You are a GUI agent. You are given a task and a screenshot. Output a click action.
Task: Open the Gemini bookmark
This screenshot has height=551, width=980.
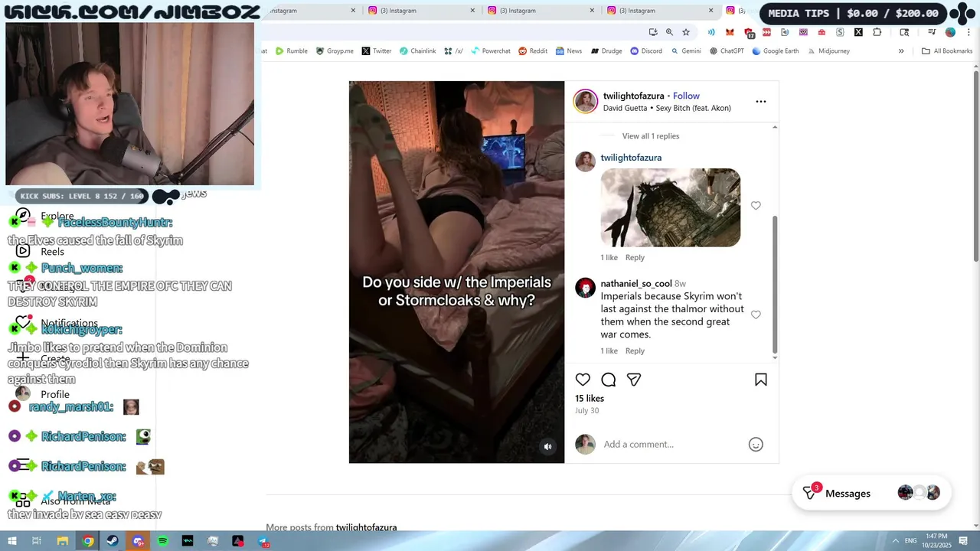point(685,51)
